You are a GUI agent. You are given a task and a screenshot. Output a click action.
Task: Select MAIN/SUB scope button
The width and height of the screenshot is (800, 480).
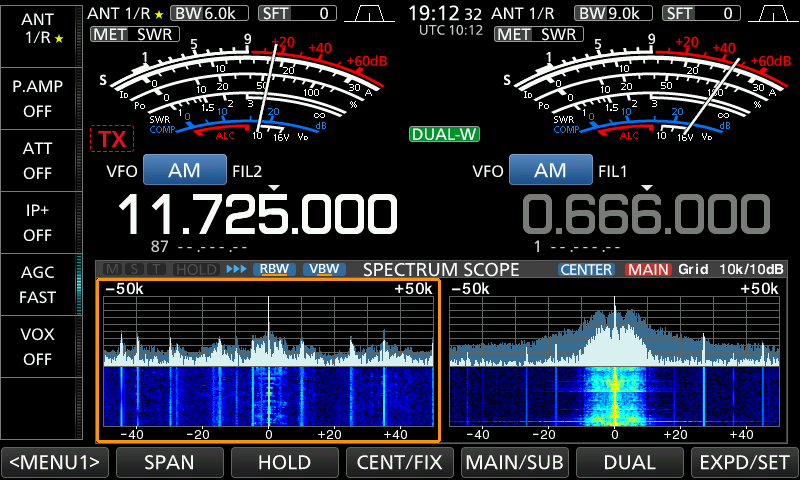coord(514,462)
